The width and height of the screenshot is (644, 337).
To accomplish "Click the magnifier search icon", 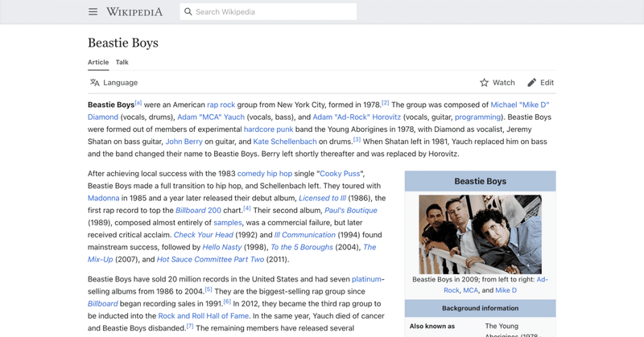I will click(188, 12).
